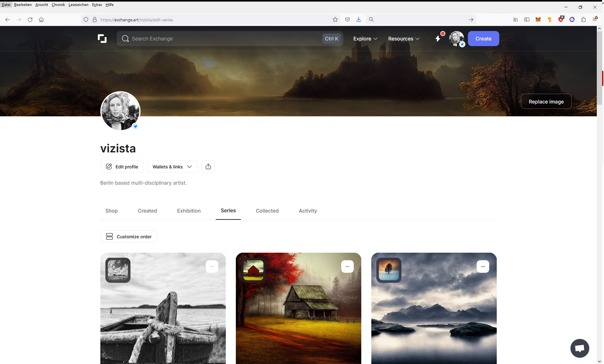
Task: Bookmark this page with the star icon
Action: (335, 19)
